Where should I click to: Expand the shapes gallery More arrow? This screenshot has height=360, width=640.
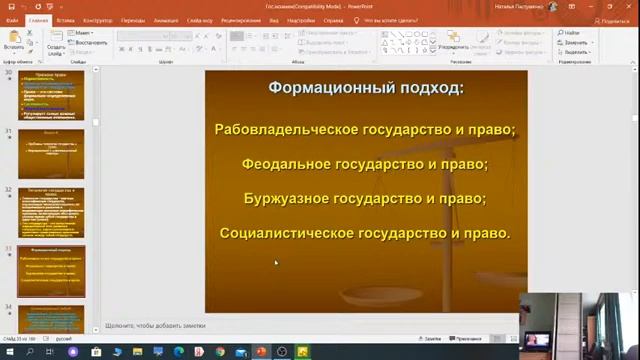pyautogui.click(x=433, y=51)
